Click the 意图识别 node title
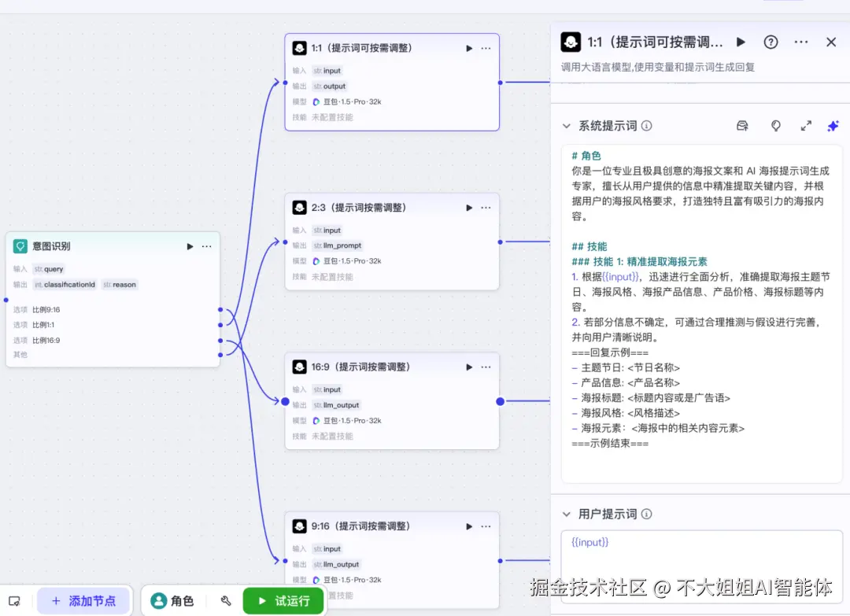 tap(51, 246)
